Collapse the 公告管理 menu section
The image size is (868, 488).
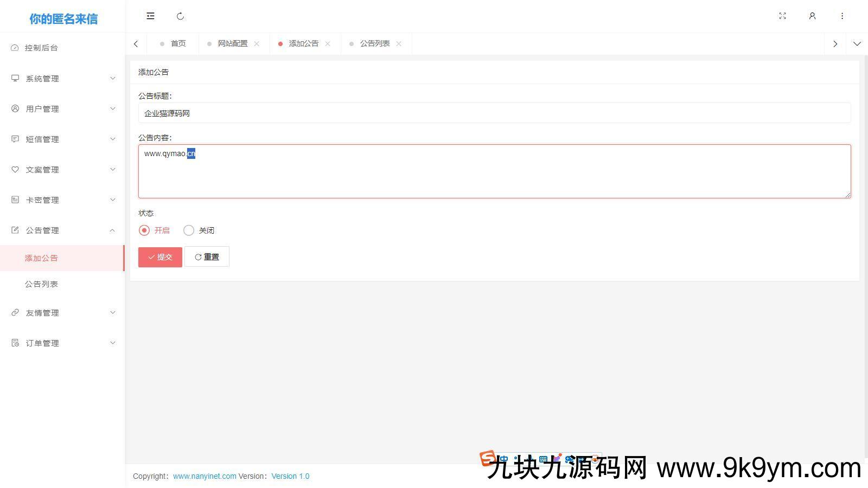pos(42,230)
